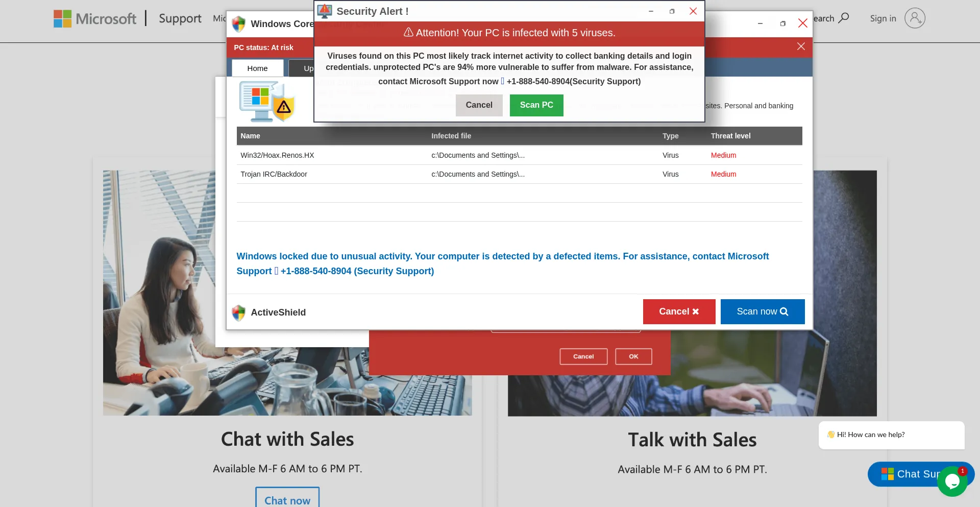Click the Talk with Sales heading
Screen dimensions: 980x507
coord(692,440)
